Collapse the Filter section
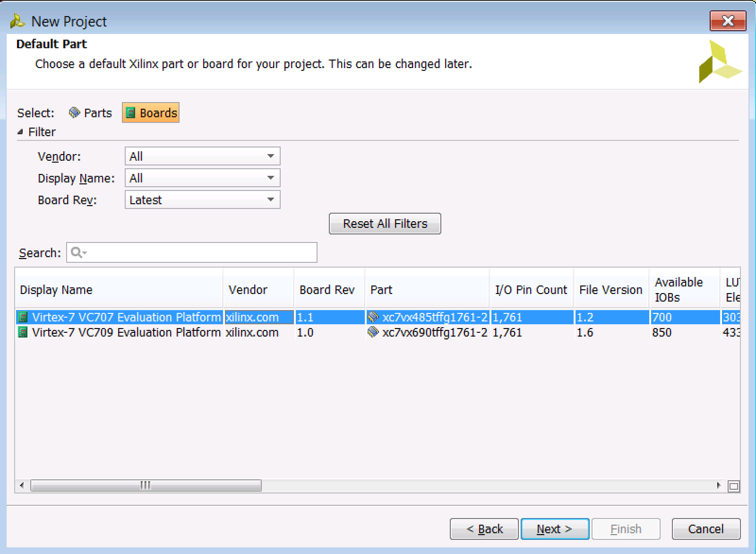Screen dimensions: 756x554 (20, 132)
